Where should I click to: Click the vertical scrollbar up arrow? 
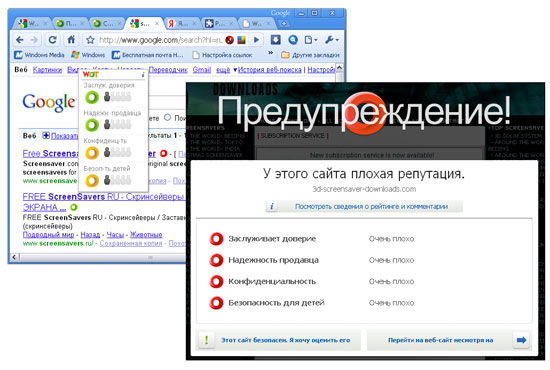[339, 67]
